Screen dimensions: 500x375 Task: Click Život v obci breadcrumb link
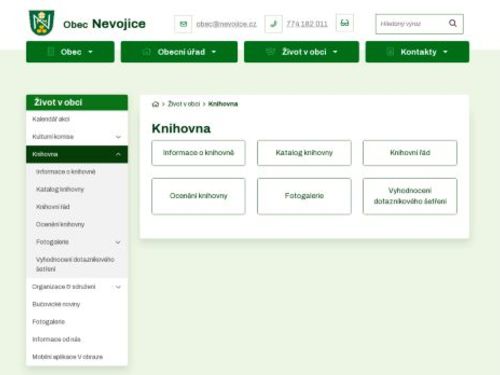click(184, 104)
